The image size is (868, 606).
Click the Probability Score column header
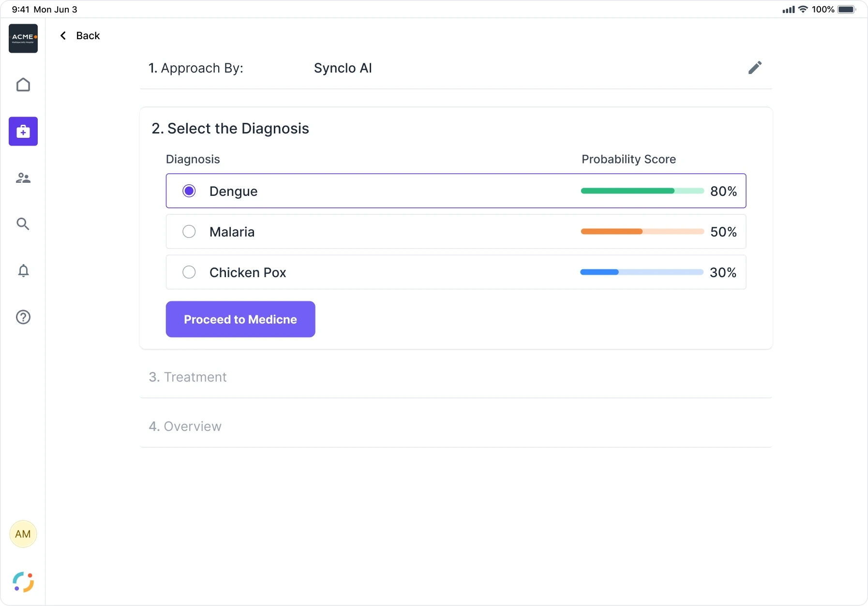(629, 159)
